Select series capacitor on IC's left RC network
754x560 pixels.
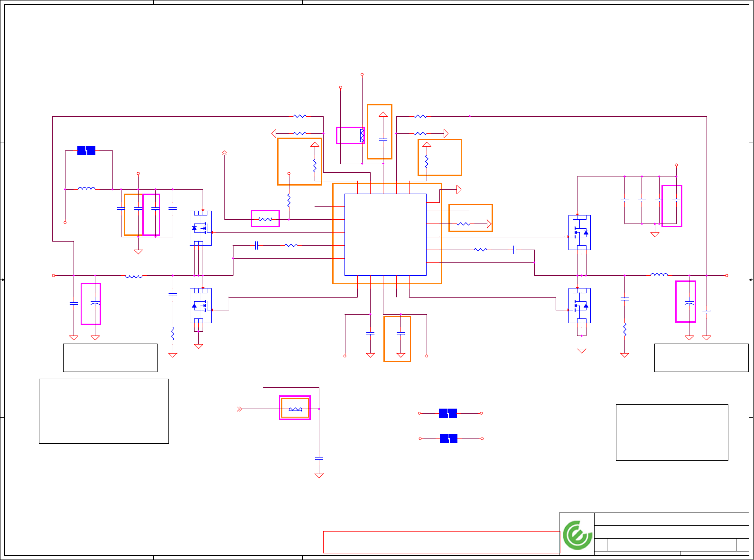[x=256, y=245]
